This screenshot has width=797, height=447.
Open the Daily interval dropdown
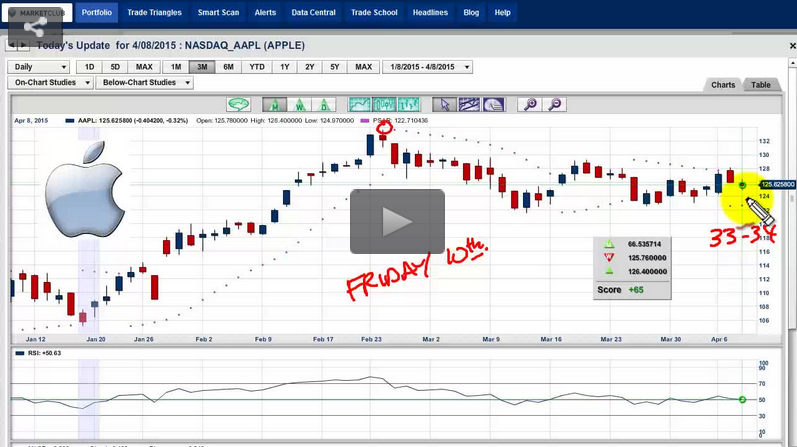pyautogui.click(x=39, y=67)
